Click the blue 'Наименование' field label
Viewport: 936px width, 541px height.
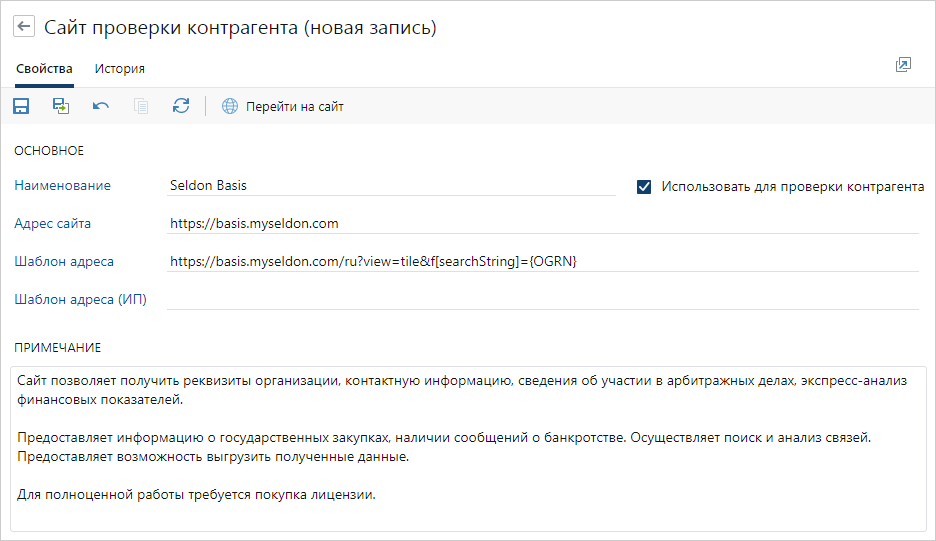(63, 185)
